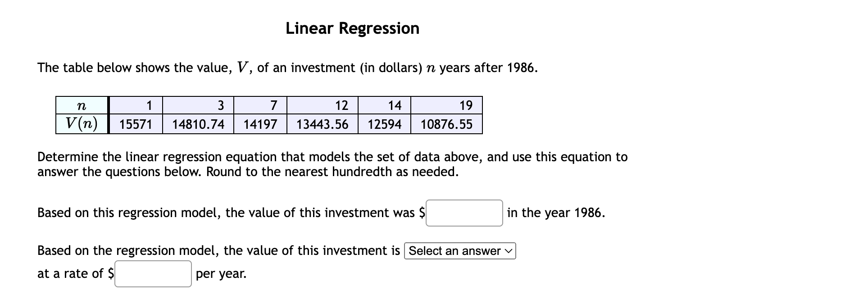This screenshot has width=868, height=304.
Task: Open the Select an answer dropdown
Action: coord(460,251)
